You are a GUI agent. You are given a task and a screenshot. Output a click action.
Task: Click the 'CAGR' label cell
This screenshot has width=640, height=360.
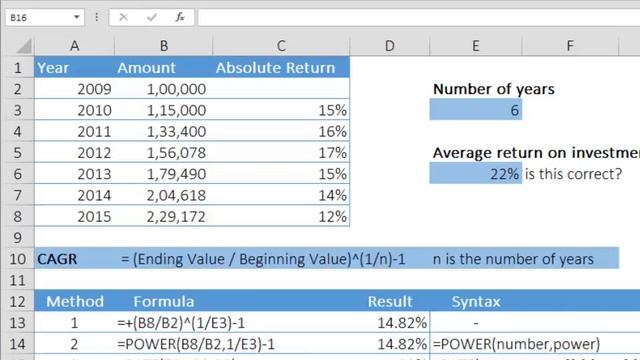click(x=74, y=259)
